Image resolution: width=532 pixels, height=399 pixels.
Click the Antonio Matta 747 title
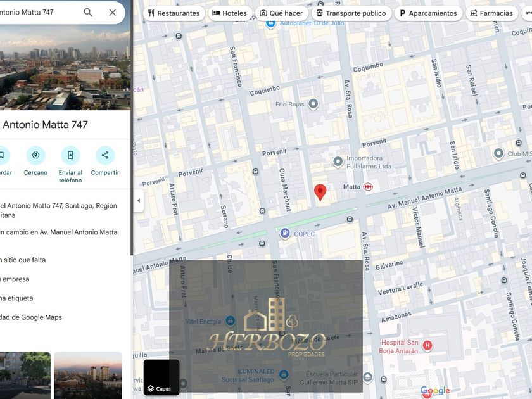click(45, 125)
